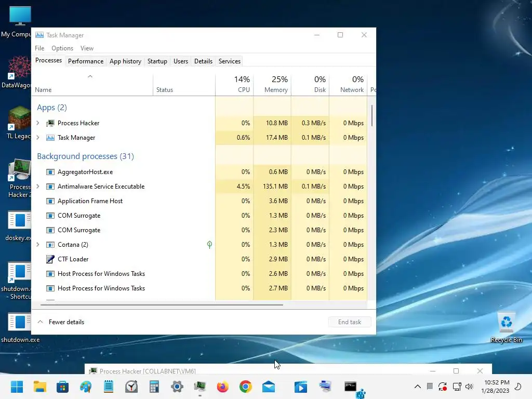Image resolution: width=532 pixels, height=399 pixels.
Task: Open the File menu
Action: click(39, 48)
